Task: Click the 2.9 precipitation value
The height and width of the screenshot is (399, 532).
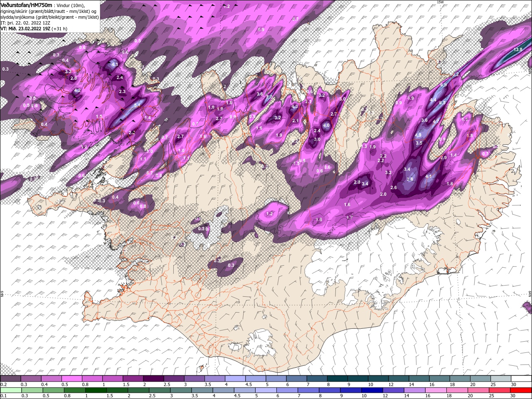Action: pyautogui.click(x=443, y=158)
